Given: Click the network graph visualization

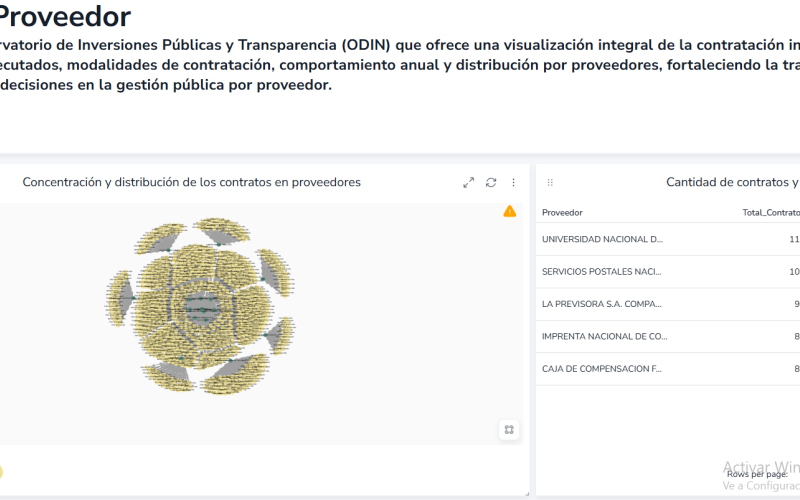Looking at the screenshot, I should (201, 306).
